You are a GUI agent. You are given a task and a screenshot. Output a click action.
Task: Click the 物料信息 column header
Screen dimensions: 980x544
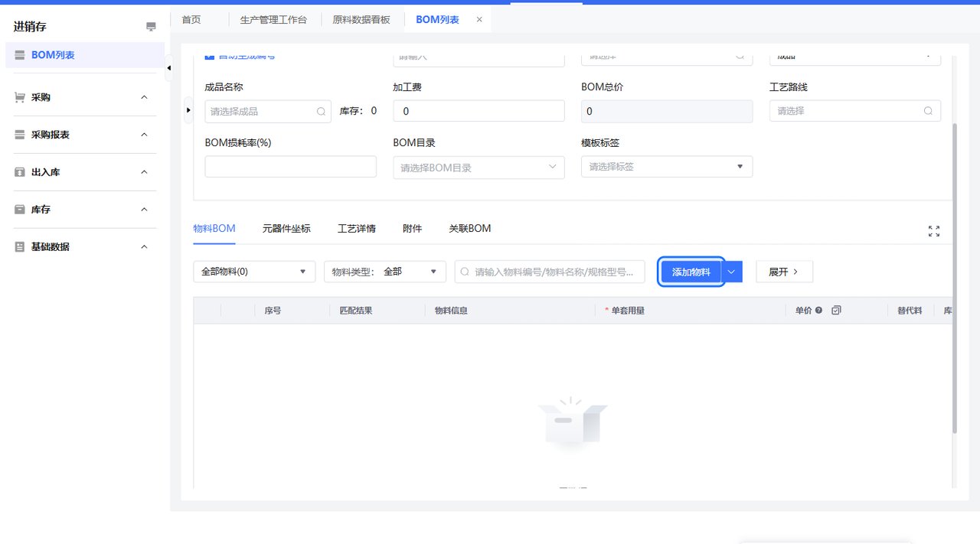coord(451,311)
